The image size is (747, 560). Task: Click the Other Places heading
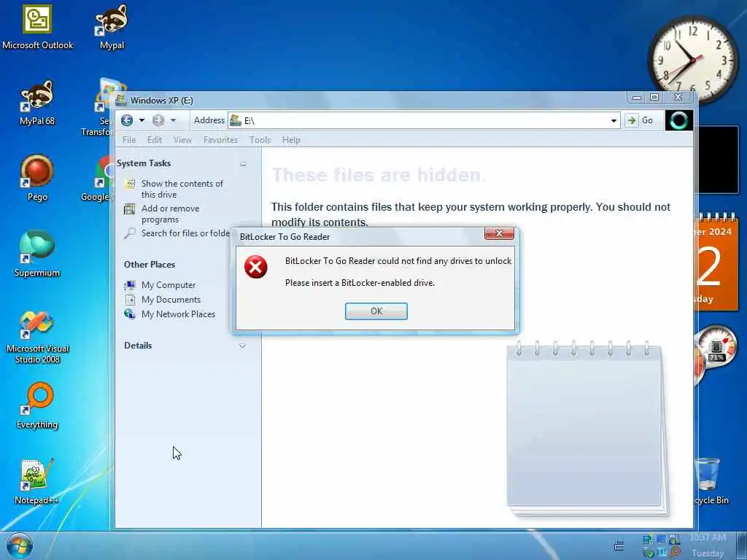coord(150,264)
